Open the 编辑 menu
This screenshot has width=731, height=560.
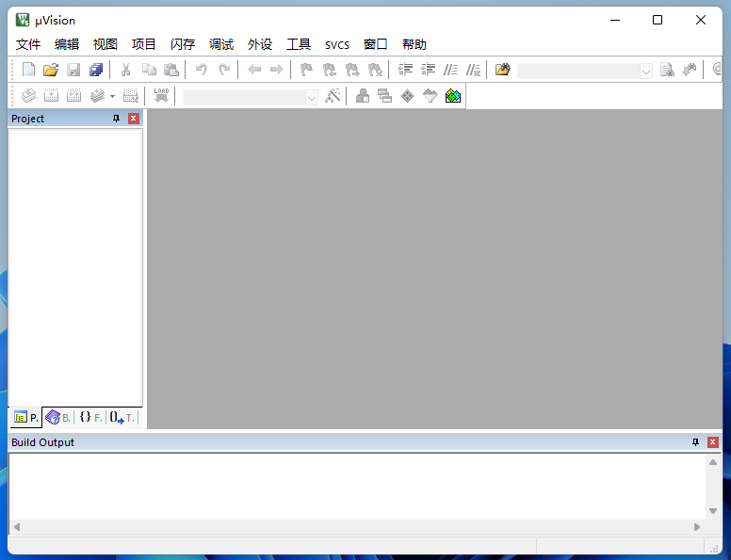pyautogui.click(x=67, y=44)
